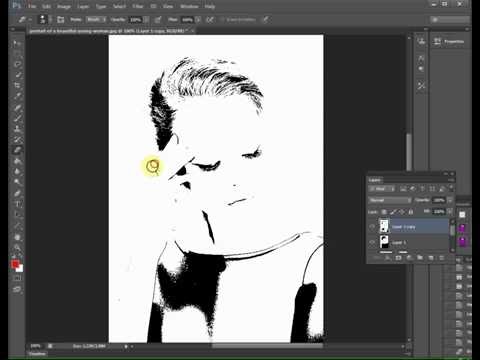Select the Move tool

pyautogui.click(x=17, y=43)
